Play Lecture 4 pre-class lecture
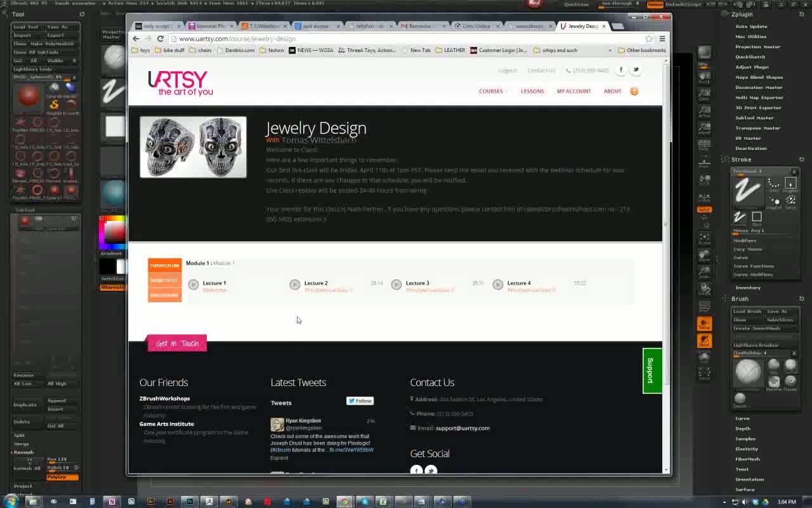 (498, 284)
